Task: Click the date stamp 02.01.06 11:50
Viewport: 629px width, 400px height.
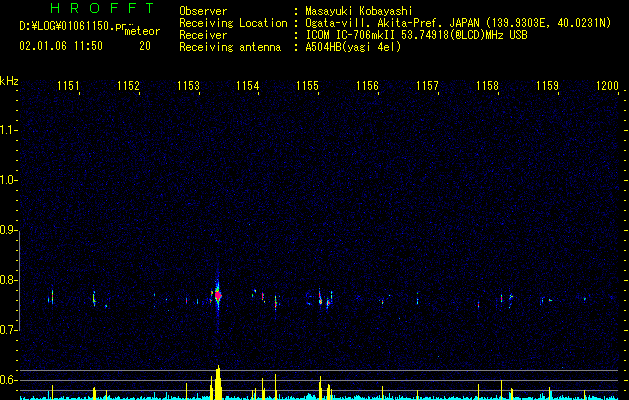Action: coord(61,46)
